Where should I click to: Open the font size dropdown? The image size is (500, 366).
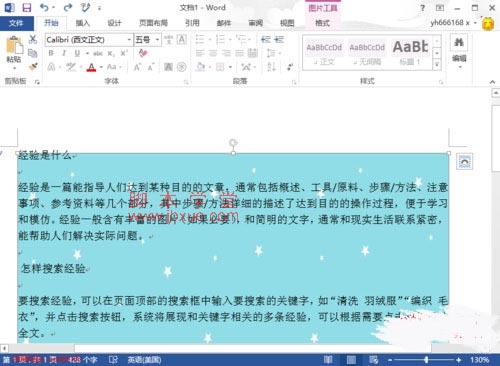[x=157, y=40]
